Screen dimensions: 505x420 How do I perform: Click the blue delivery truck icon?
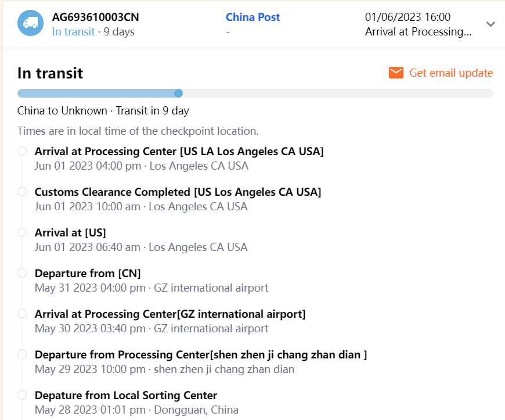(x=30, y=24)
